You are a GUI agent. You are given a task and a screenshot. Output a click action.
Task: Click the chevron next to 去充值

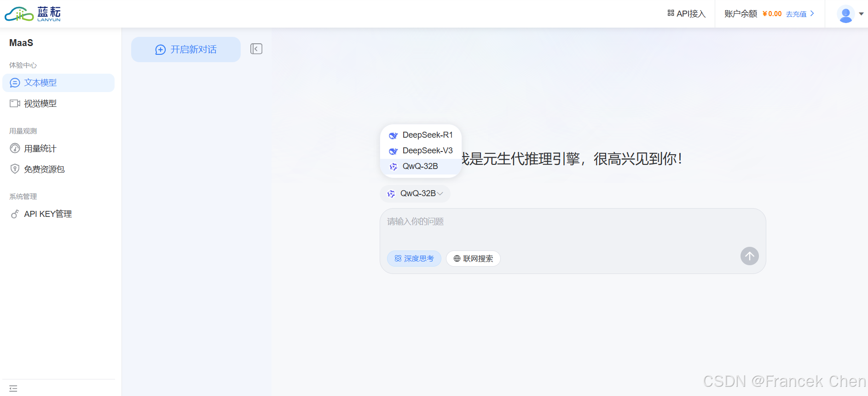pos(812,13)
